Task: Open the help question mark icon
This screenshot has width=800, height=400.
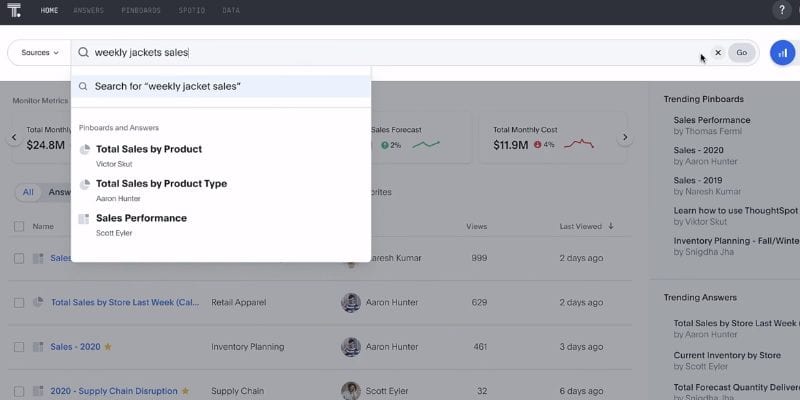Action: [781, 10]
